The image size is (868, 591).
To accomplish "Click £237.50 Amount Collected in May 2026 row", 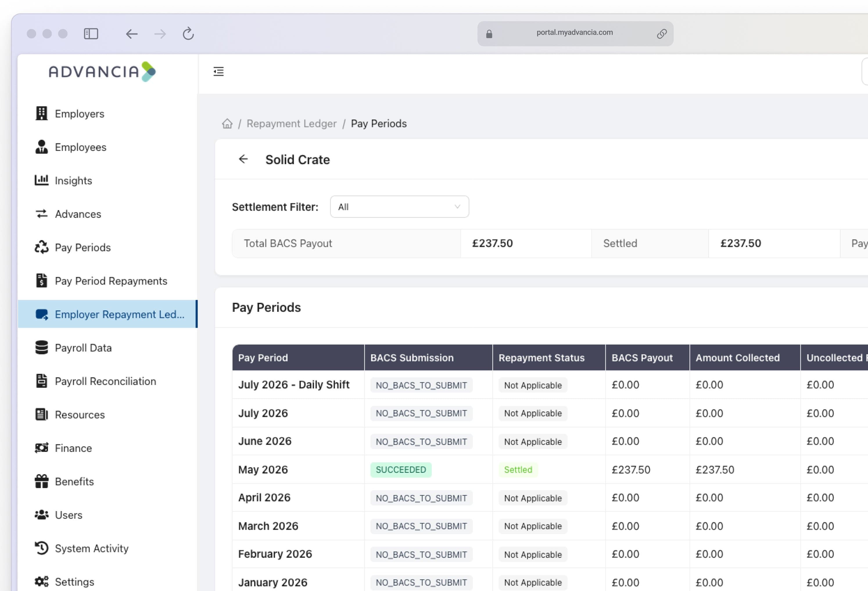I will [x=715, y=470].
